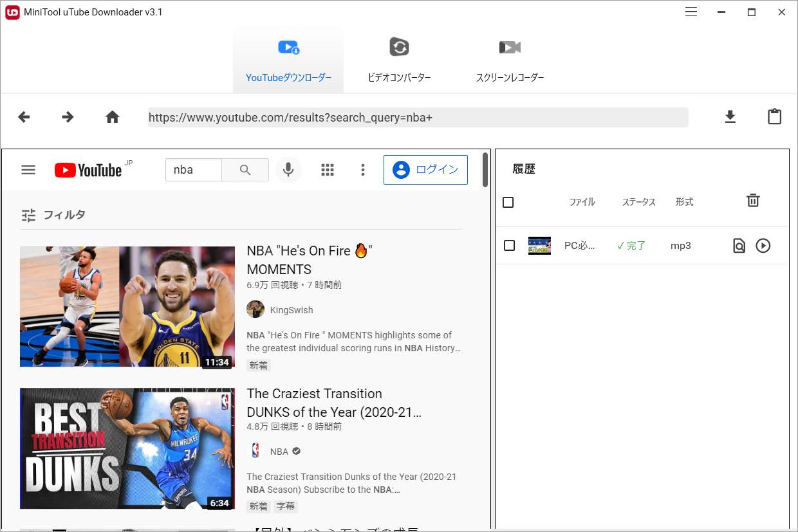Click the 形式 column header
Viewport: 798px width, 532px height.
pos(685,202)
